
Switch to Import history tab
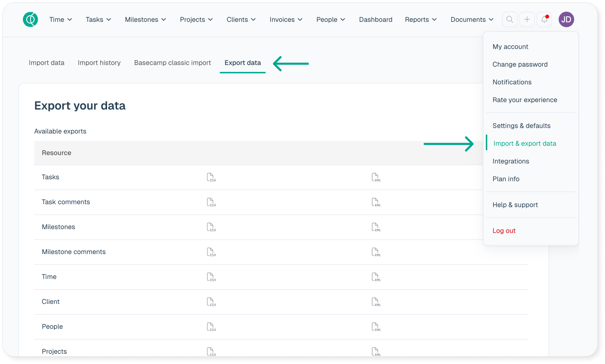[99, 63]
